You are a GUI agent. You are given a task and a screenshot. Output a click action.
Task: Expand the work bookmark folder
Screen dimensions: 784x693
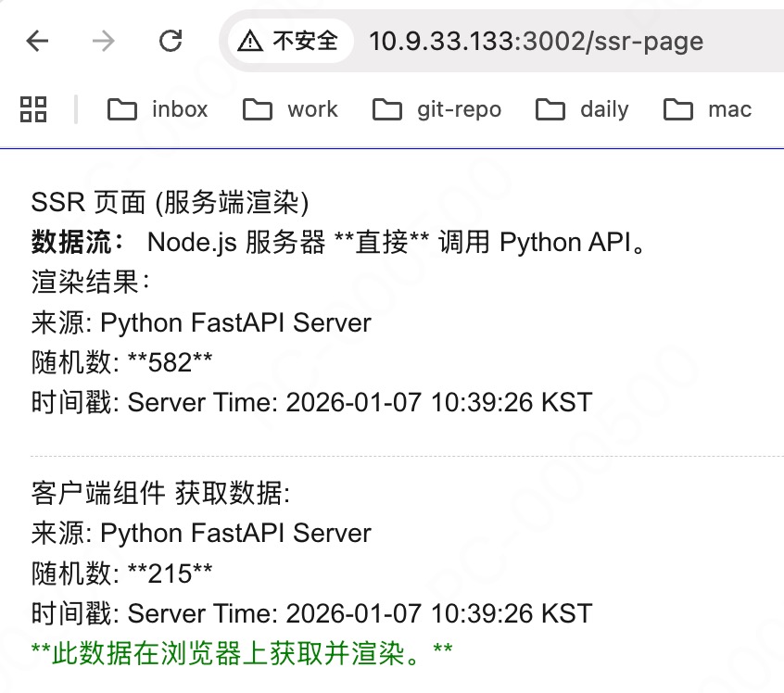(x=290, y=109)
